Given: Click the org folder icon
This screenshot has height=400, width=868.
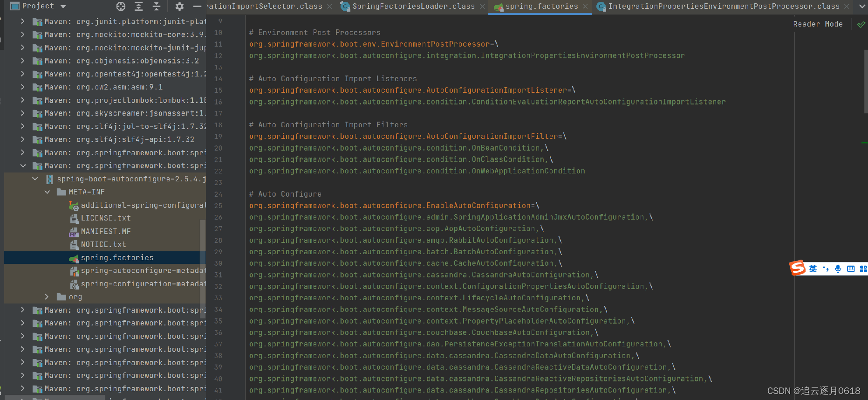Looking at the screenshot, I should (x=61, y=297).
